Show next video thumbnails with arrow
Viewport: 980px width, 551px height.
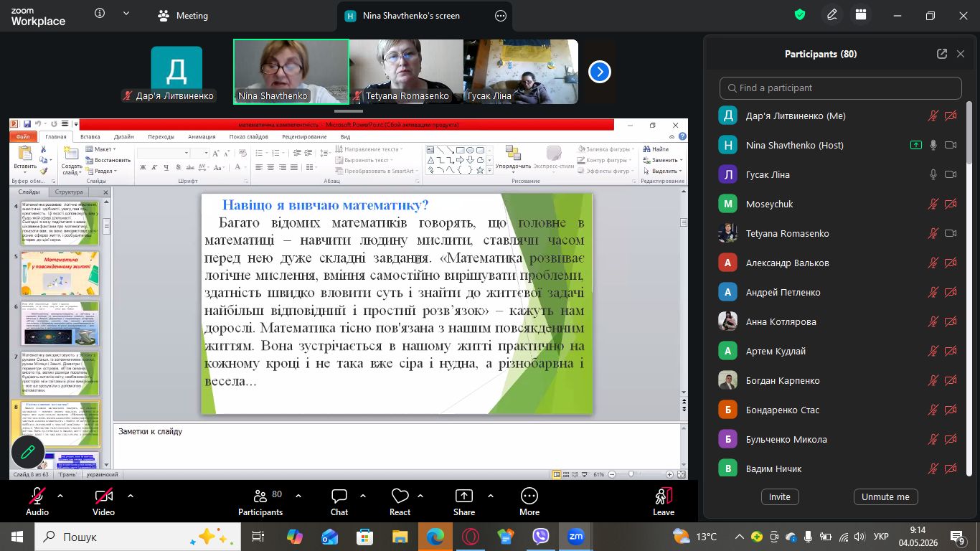(600, 72)
